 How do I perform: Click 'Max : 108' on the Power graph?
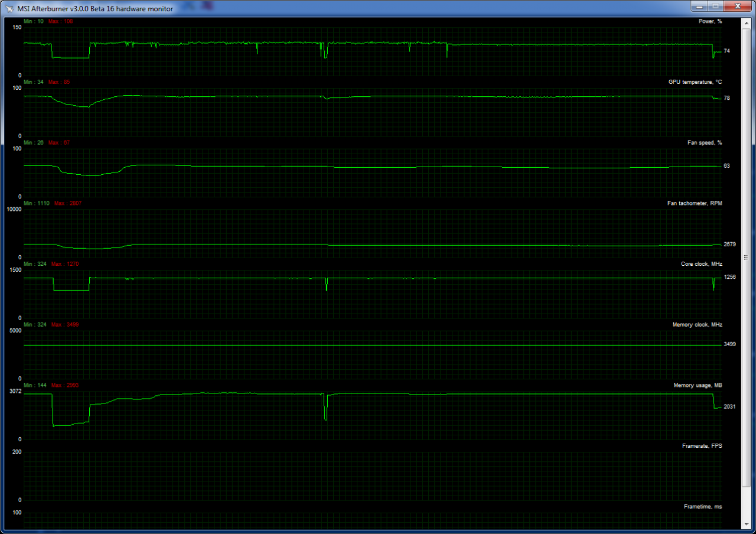pos(60,21)
